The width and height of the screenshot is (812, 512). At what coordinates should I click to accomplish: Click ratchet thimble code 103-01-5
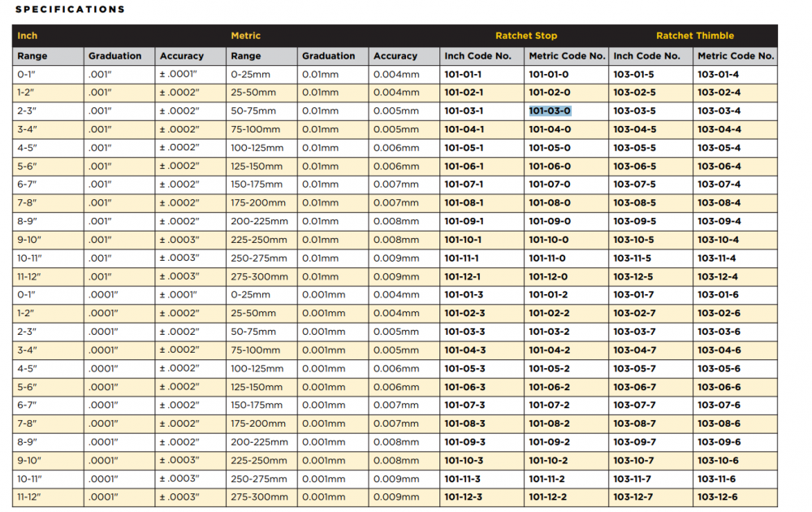634,74
